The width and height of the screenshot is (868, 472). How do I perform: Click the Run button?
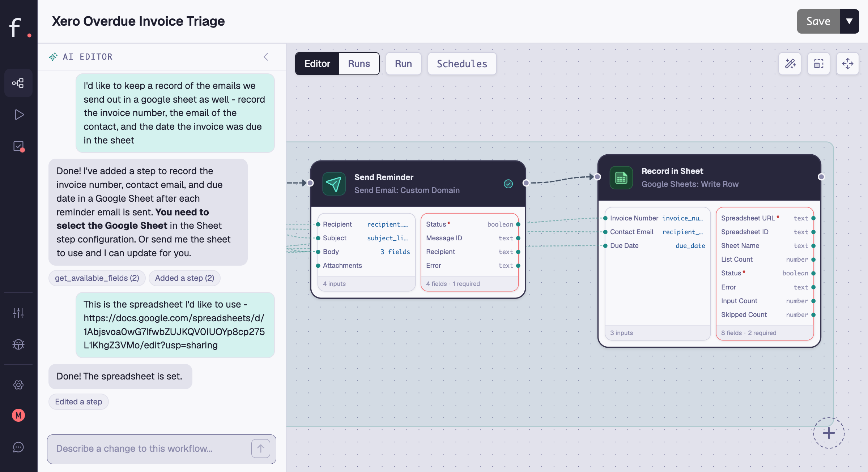[x=403, y=64]
